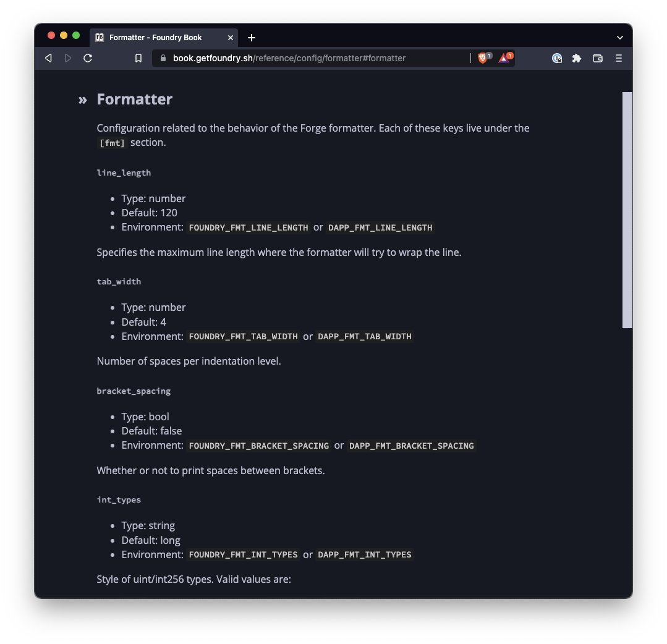Screen dimensions: 667x644
Task: Click DAPP_FMT_BRACKET_SPACING code text
Action: [411, 446]
